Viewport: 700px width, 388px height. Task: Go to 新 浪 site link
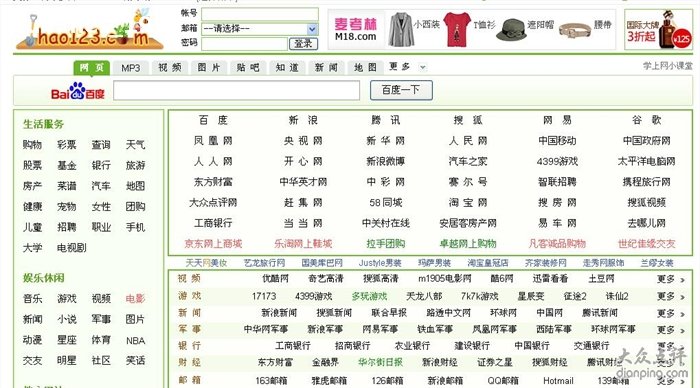coord(303,120)
